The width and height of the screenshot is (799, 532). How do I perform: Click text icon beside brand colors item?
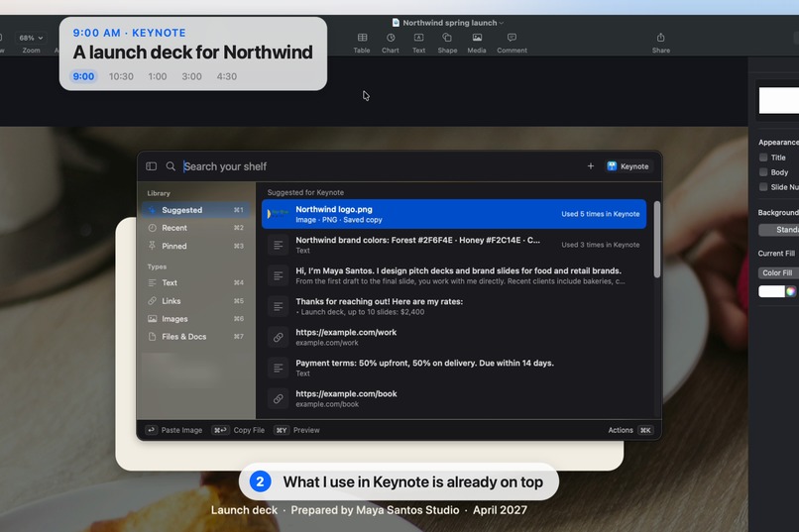[x=278, y=245]
